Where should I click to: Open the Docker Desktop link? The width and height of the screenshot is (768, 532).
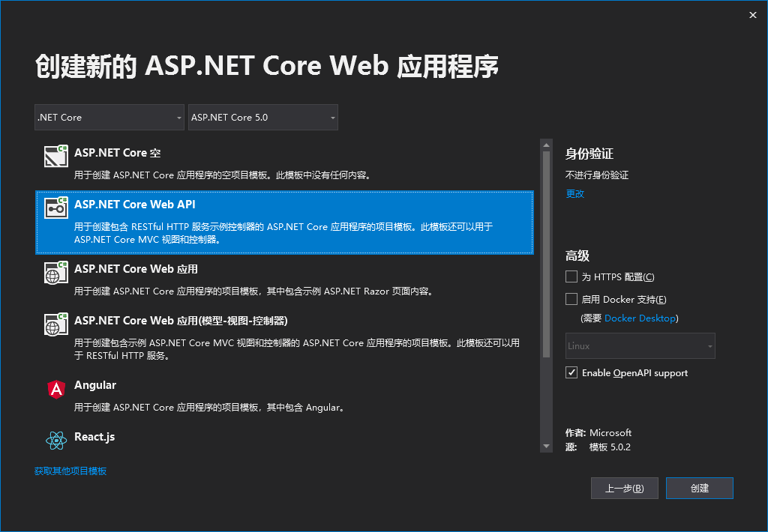pos(640,318)
